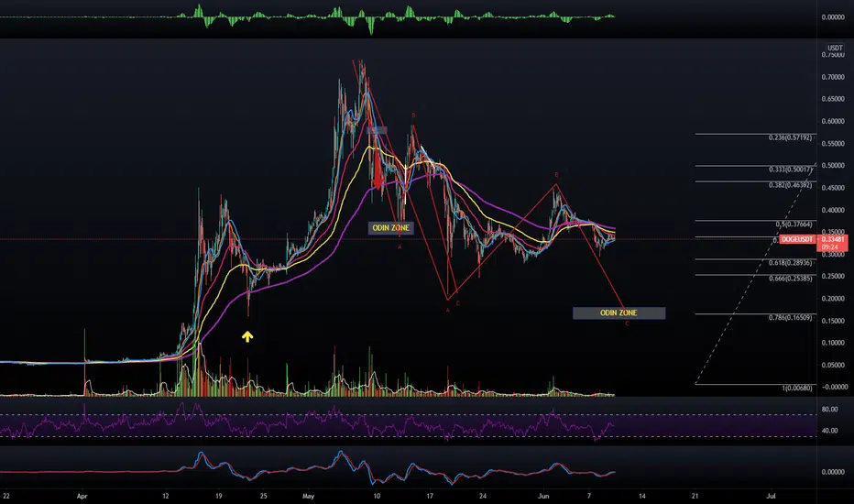Select wave label C below lower ODIN ZONE
The image size is (854, 504).
pos(627,323)
